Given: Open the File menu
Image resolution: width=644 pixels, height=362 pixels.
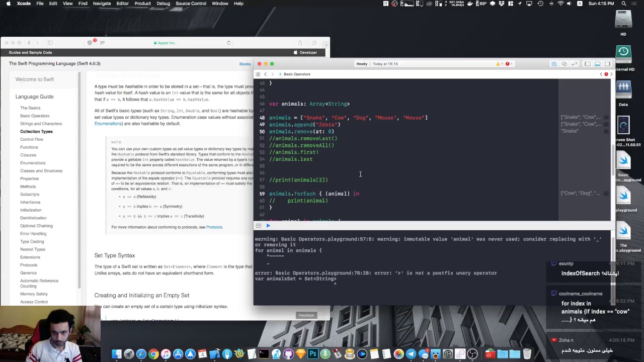Looking at the screenshot, I should click(x=40, y=4).
